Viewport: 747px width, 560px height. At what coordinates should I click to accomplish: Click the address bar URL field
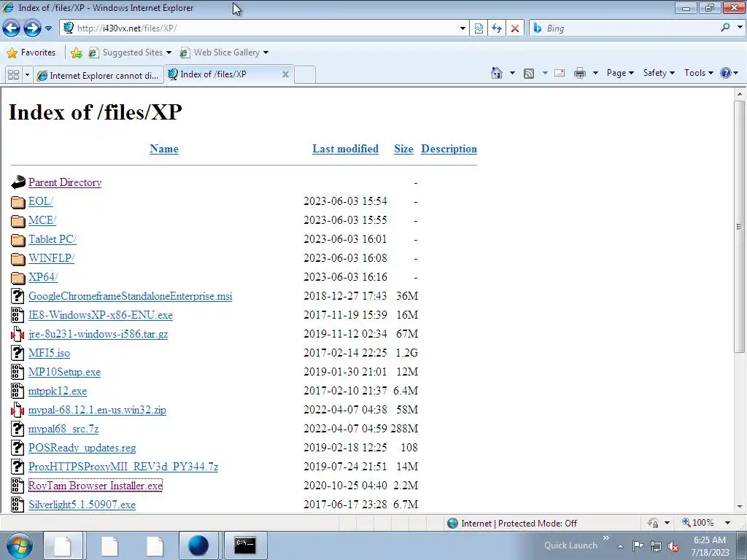265,28
